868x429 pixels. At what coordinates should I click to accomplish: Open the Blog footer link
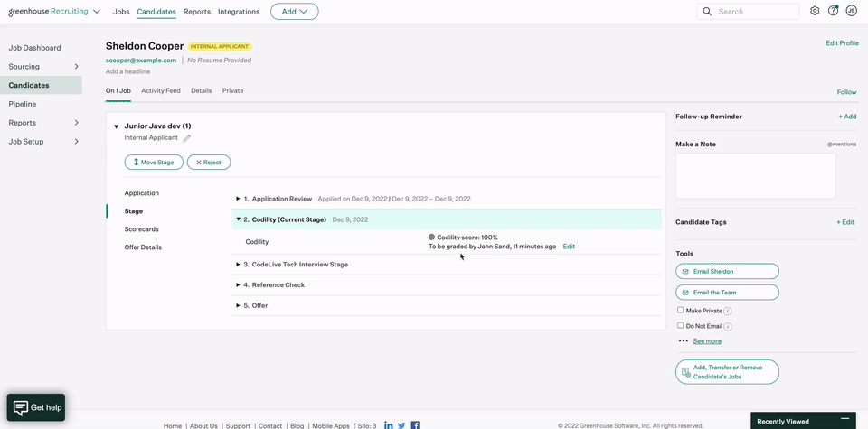coord(297,425)
